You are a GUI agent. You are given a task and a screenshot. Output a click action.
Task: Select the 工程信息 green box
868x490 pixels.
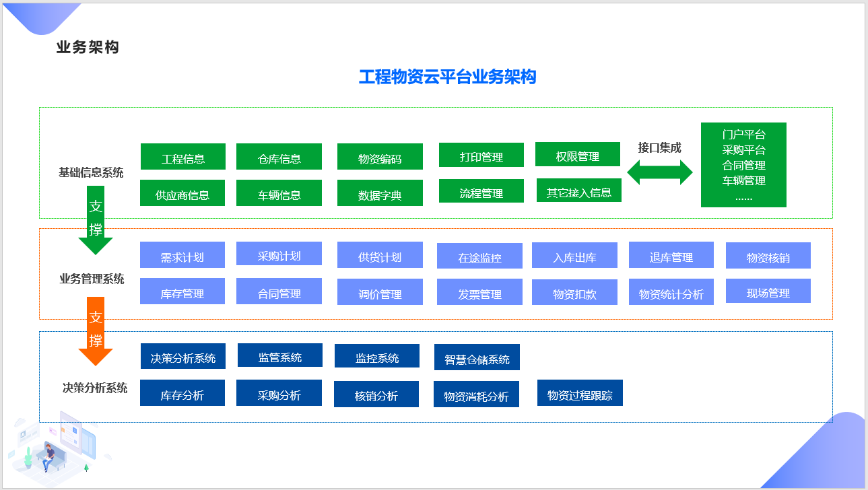[x=183, y=157]
